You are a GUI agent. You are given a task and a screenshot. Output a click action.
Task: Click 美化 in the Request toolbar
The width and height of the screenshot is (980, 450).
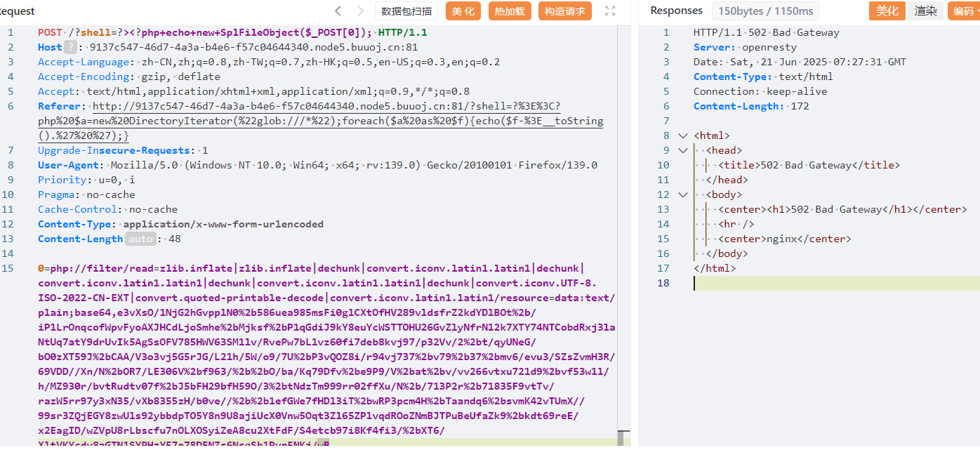tap(463, 11)
